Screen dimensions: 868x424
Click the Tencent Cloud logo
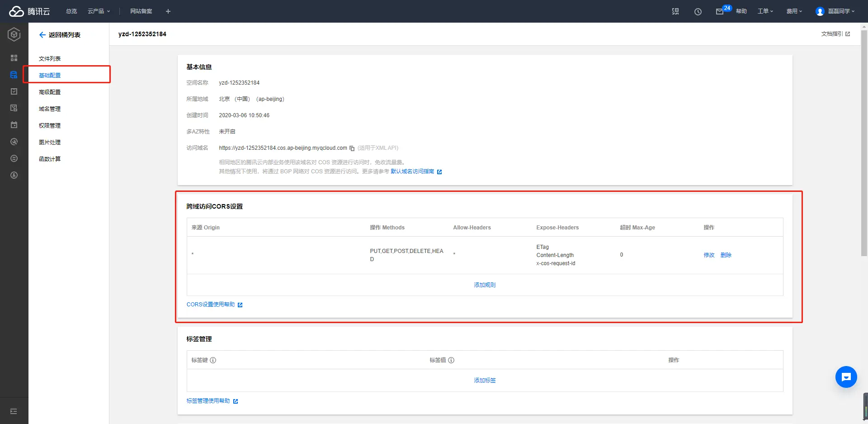29,11
